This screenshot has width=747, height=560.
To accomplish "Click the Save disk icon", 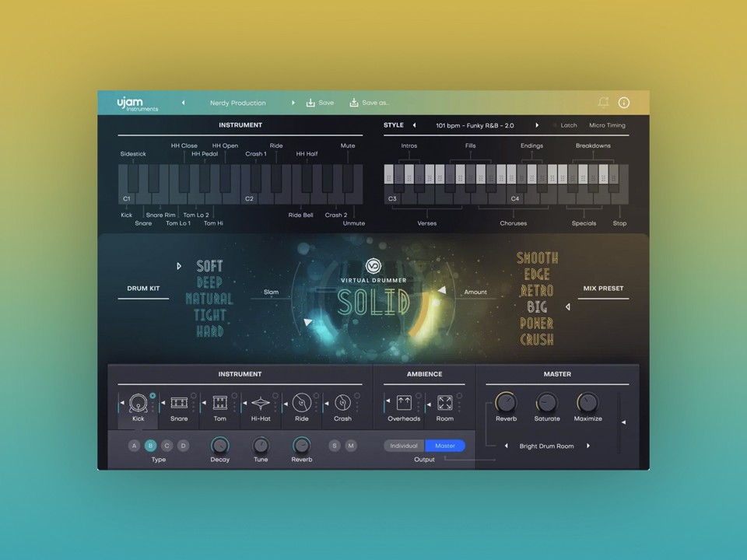I will pyautogui.click(x=310, y=103).
